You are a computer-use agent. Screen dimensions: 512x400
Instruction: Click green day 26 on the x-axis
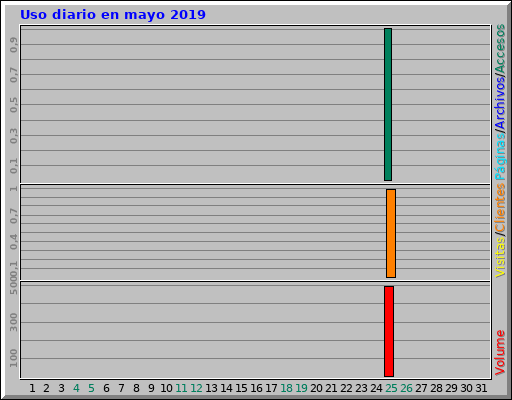(x=406, y=388)
